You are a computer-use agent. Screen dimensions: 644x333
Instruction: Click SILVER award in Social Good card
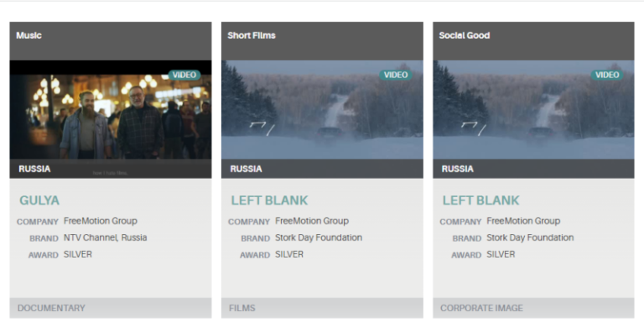pos(501,255)
